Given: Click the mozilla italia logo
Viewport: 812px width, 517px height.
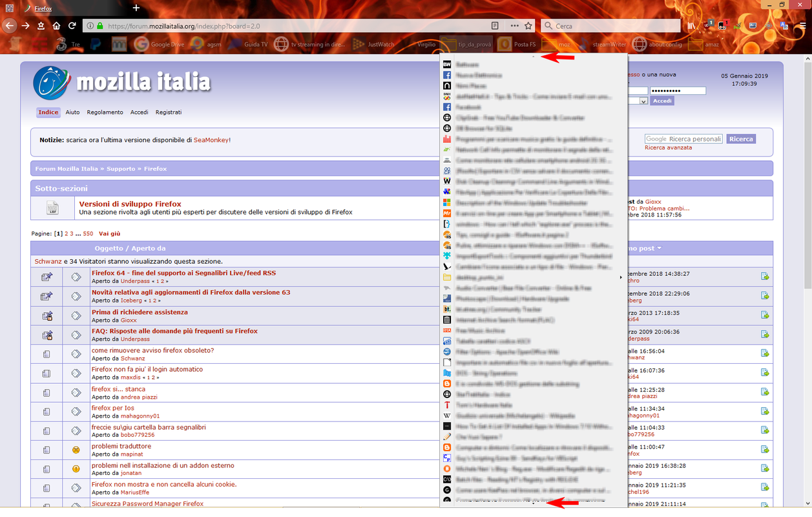Looking at the screenshot, I should point(121,82).
